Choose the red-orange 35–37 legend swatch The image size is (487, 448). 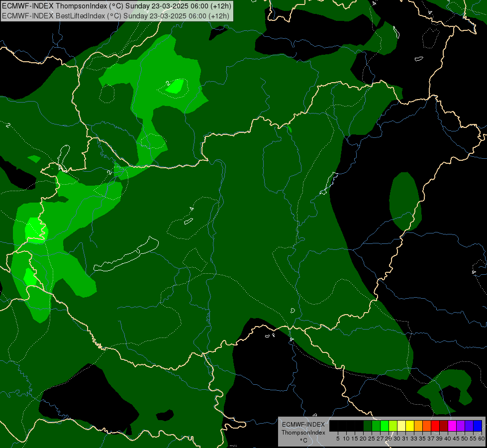pyautogui.click(x=427, y=426)
